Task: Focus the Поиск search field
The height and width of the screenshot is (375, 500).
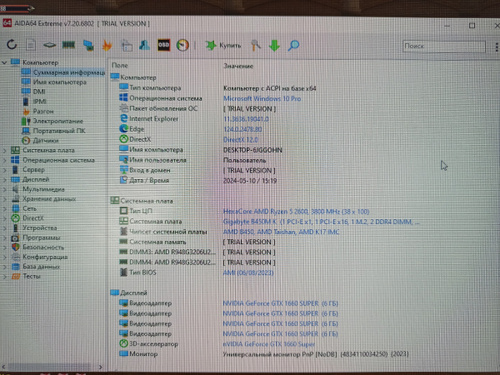Action: (x=444, y=46)
